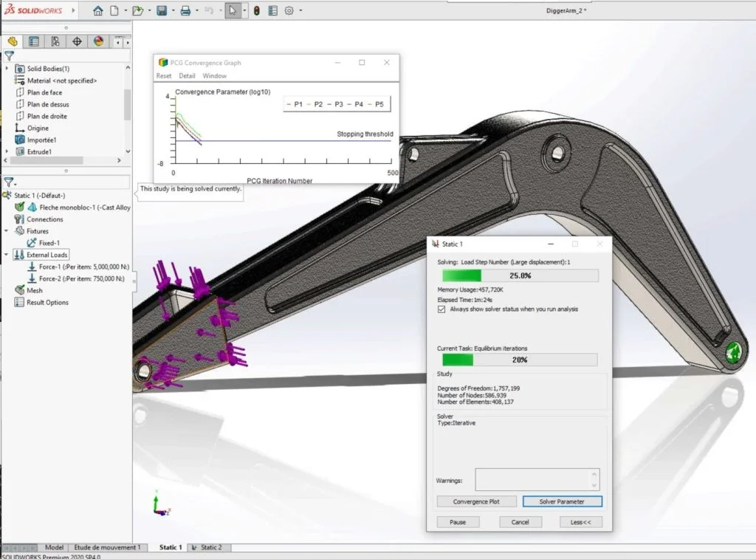Click the Equilibrium iterations progress bar
The height and width of the screenshot is (559, 756).
click(x=520, y=360)
